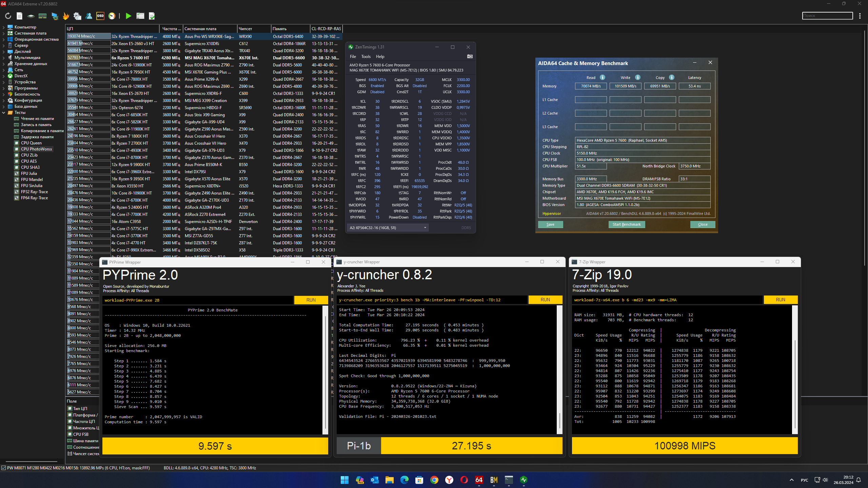Open the AIDA64 icon in the taskbar
The width and height of the screenshot is (868, 488).
[479, 480]
